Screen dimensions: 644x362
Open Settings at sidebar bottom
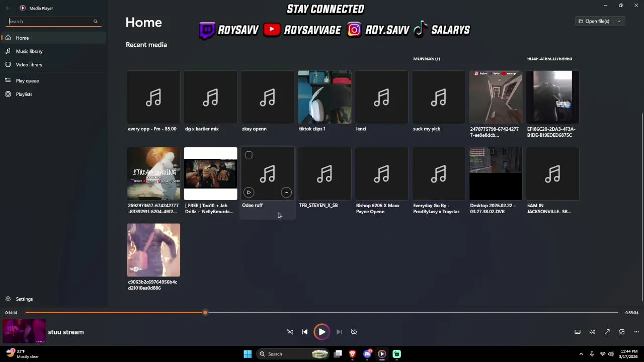(x=53, y=299)
